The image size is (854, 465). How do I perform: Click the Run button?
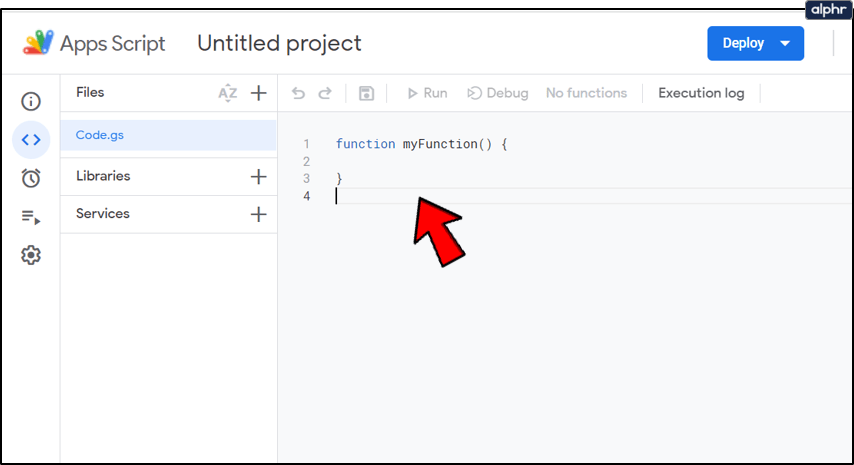click(x=426, y=93)
